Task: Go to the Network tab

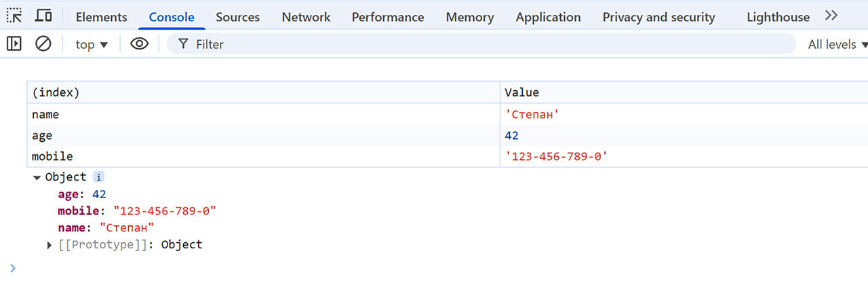Action: [306, 17]
